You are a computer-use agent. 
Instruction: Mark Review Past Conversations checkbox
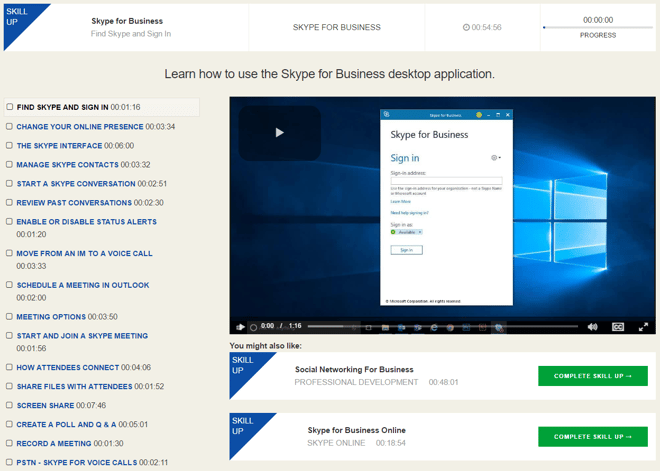9,202
